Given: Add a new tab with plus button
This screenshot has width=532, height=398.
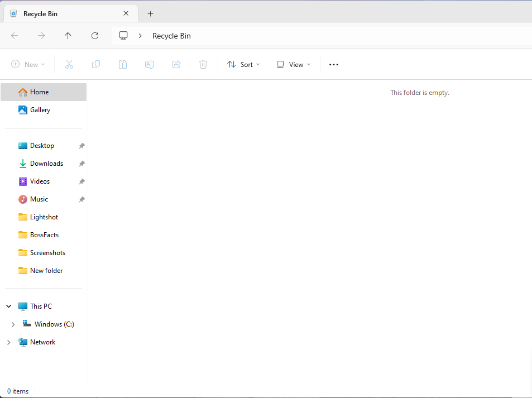Looking at the screenshot, I should pos(150,14).
